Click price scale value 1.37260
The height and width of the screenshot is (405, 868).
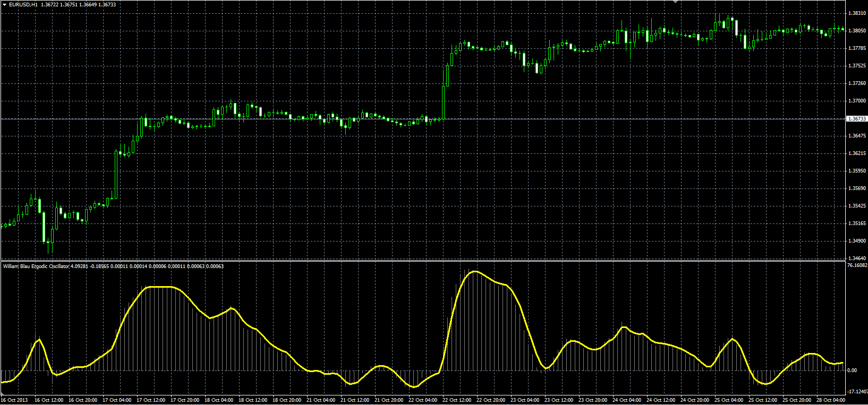857,83
